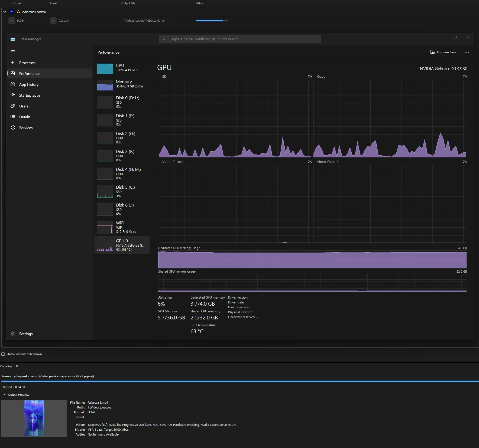Select the CPU performance graph thumbnail
This screenshot has width=479, height=448.
point(105,69)
